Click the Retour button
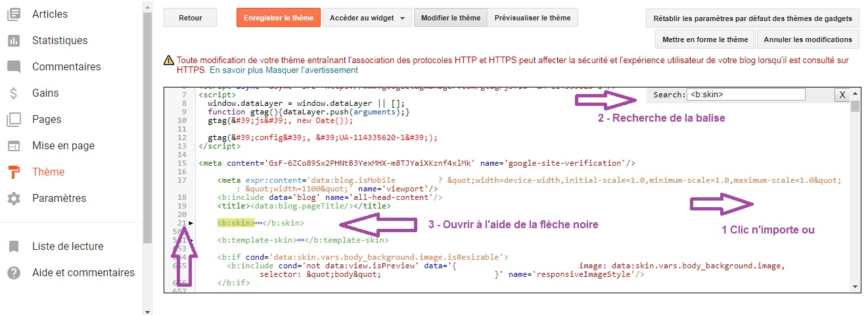 191,18
